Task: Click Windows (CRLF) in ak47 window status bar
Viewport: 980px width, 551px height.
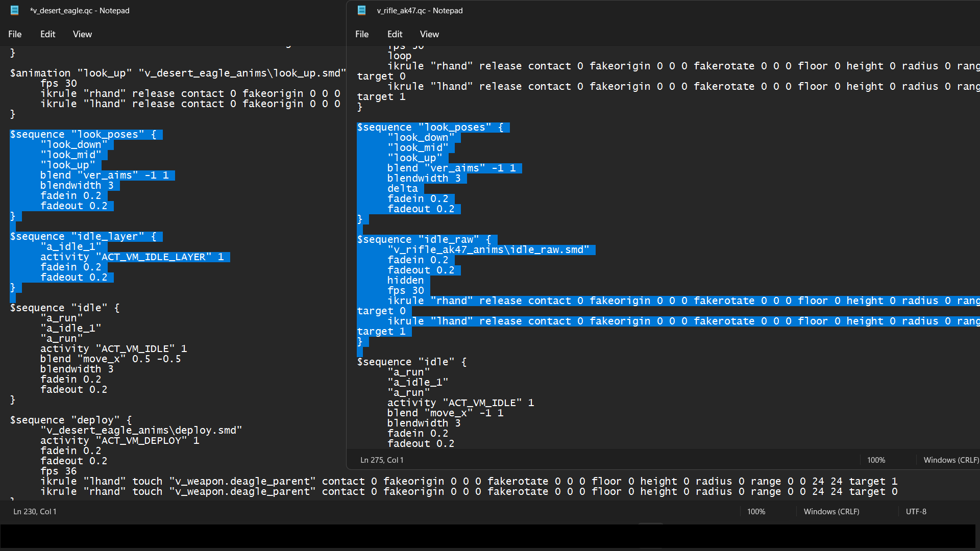Action: [950, 460]
